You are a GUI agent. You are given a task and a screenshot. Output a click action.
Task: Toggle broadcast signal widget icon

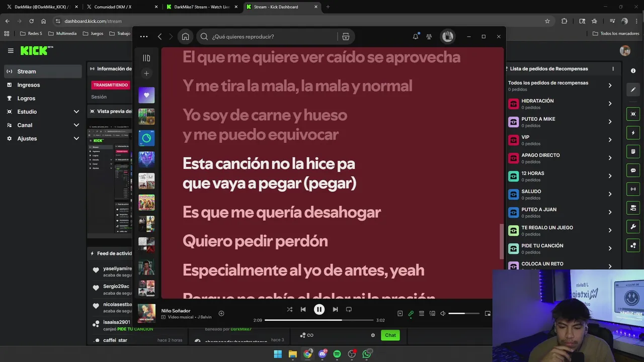pos(633,189)
